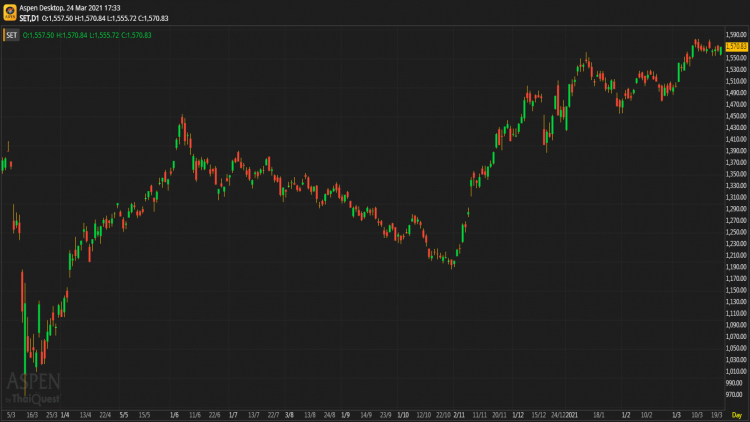
Task: Click the SET,D1 symbol label in header
Action: point(29,18)
